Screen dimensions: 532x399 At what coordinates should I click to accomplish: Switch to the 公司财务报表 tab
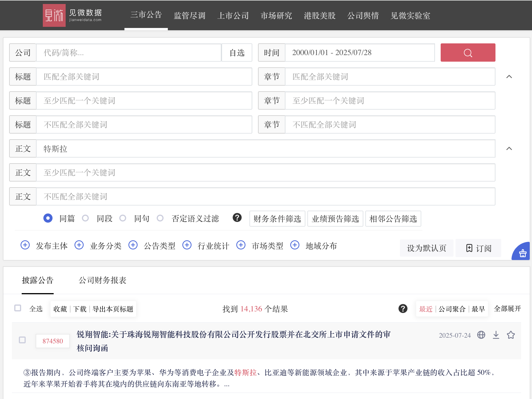pos(102,280)
